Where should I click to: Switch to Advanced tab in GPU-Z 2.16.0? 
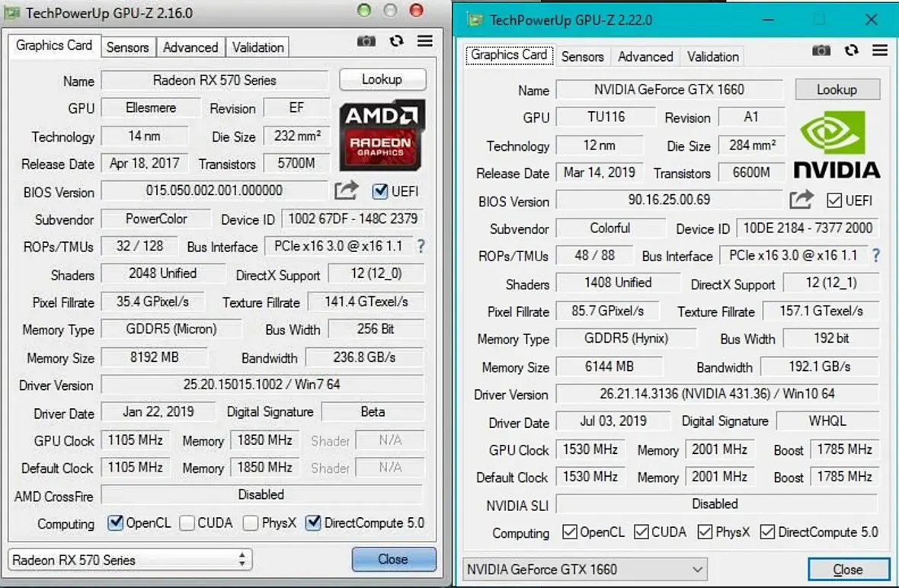pyautogui.click(x=190, y=47)
